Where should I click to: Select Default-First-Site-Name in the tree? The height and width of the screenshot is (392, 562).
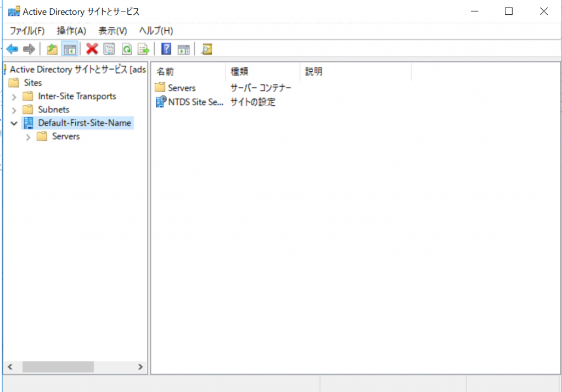84,123
